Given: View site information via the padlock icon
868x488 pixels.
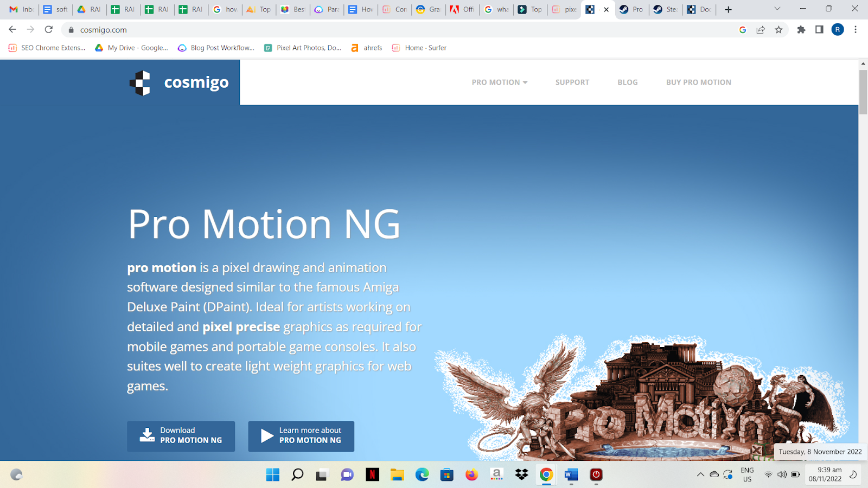Looking at the screenshot, I should (71, 30).
